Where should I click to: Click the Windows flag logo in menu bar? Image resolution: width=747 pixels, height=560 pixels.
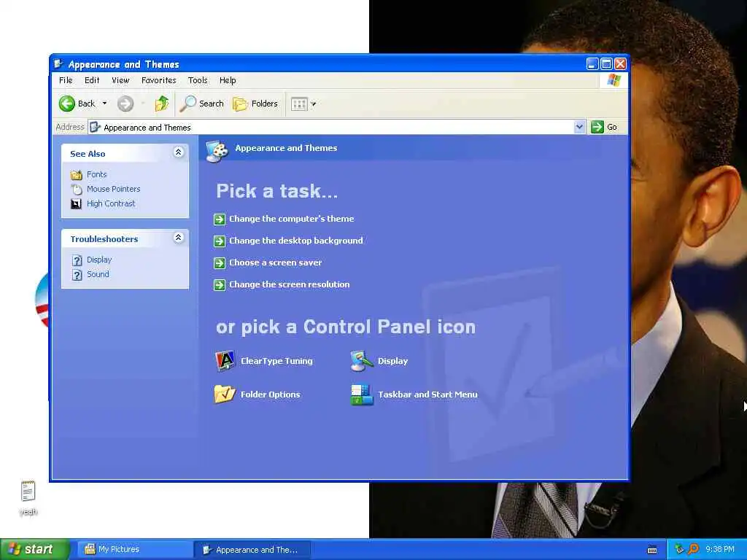614,80
